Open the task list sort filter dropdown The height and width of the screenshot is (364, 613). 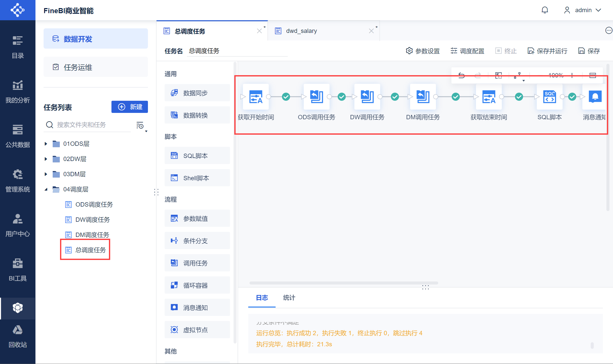[141, 126]
